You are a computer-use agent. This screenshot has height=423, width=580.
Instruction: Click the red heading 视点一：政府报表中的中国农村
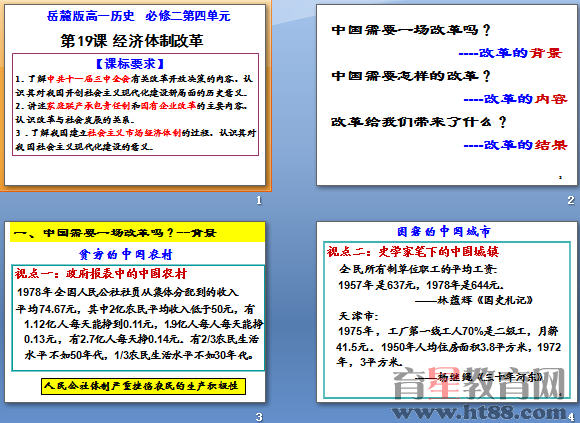coord(101,274)
